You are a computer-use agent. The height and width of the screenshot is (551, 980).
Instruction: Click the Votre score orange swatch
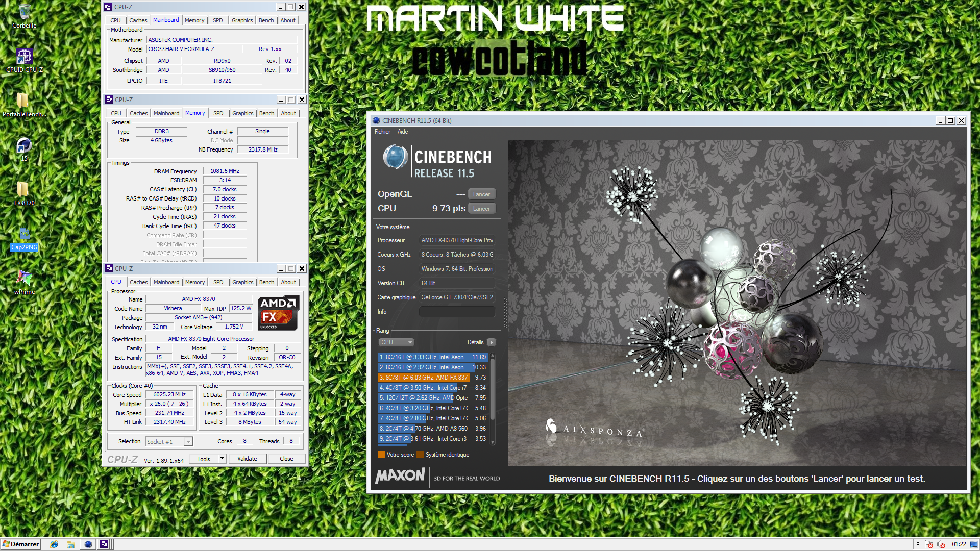coord(381,455)
